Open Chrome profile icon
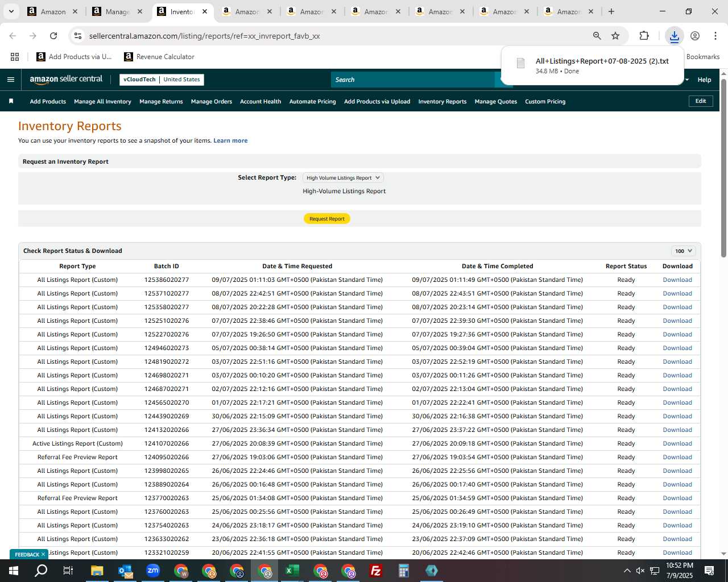 (695, 36)
